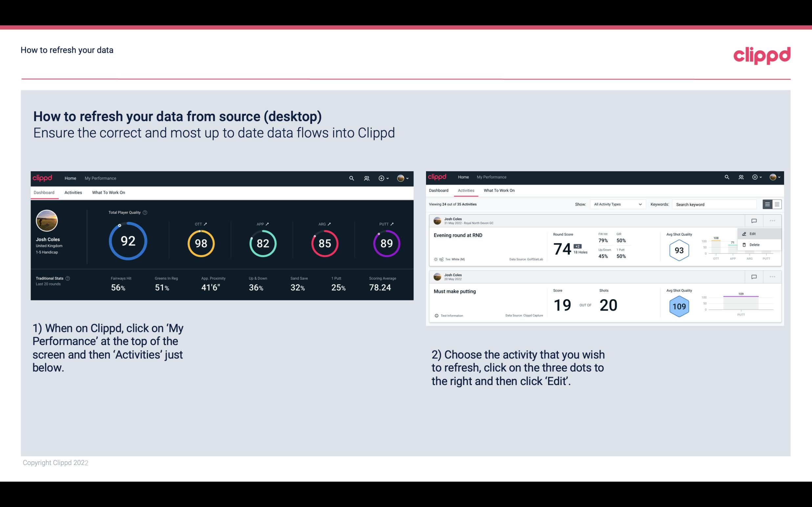
Task: Click the notification bell icon navigation
Action: tap(366, 178)
